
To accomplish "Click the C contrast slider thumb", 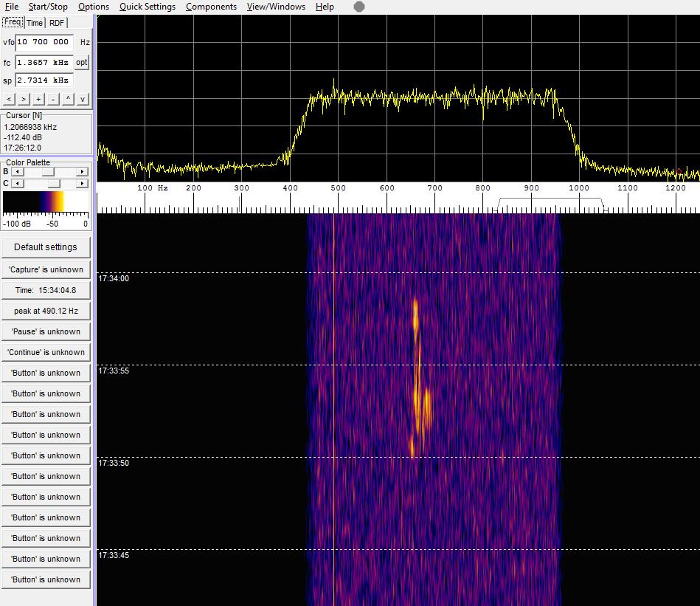I will point(54,184).
